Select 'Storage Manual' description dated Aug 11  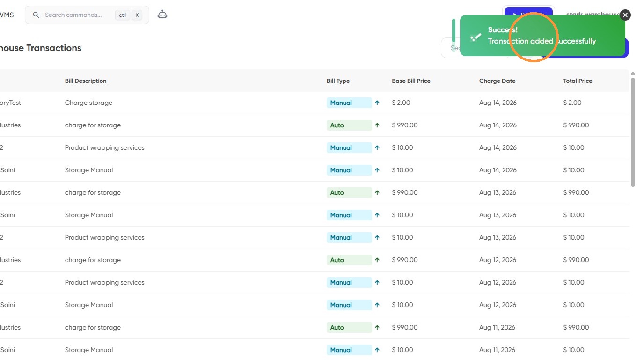(89, 350)
